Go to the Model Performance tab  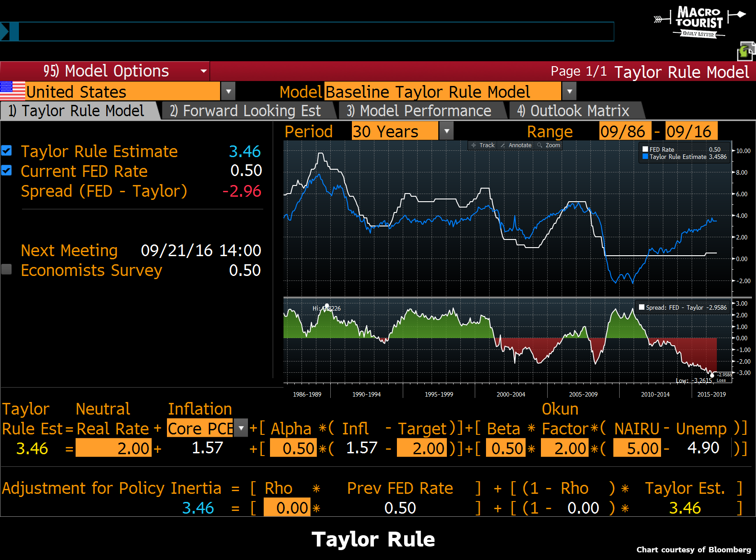tap(422, 111)
